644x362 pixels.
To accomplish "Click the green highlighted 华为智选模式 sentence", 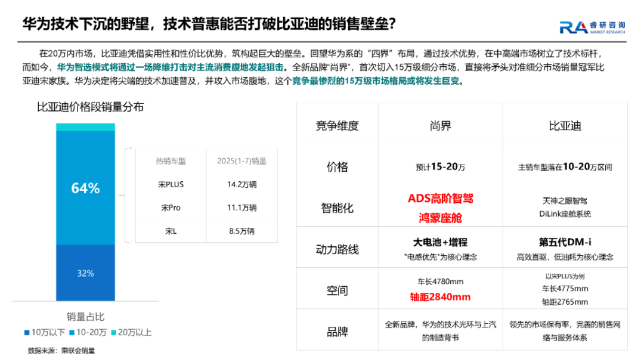I will tap(170, 67).
